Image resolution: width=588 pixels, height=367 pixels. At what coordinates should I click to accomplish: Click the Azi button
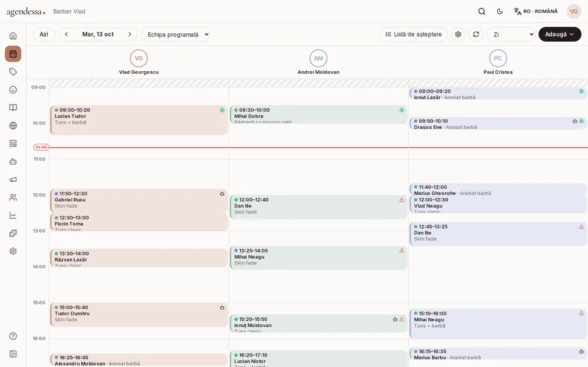point(44,34)
